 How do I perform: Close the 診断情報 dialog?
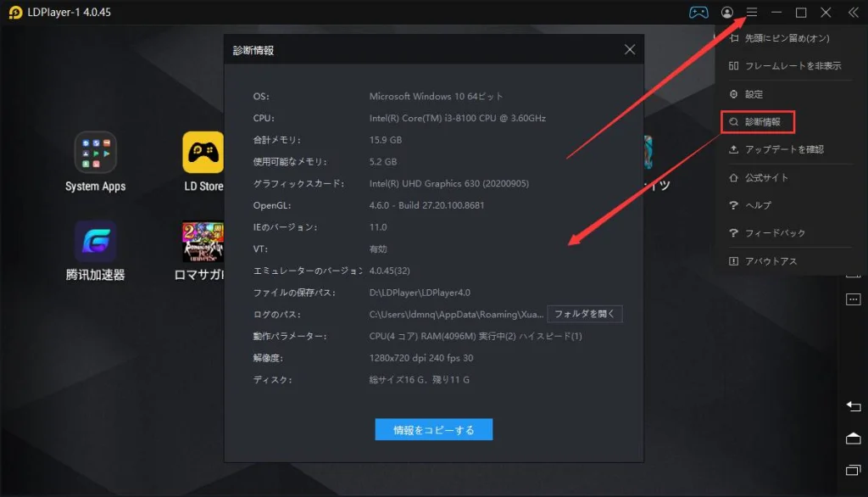click(x=630, y=50)
